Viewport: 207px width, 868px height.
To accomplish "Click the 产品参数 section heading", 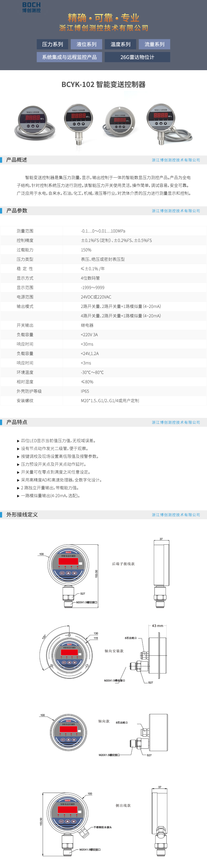I will 17,211.
